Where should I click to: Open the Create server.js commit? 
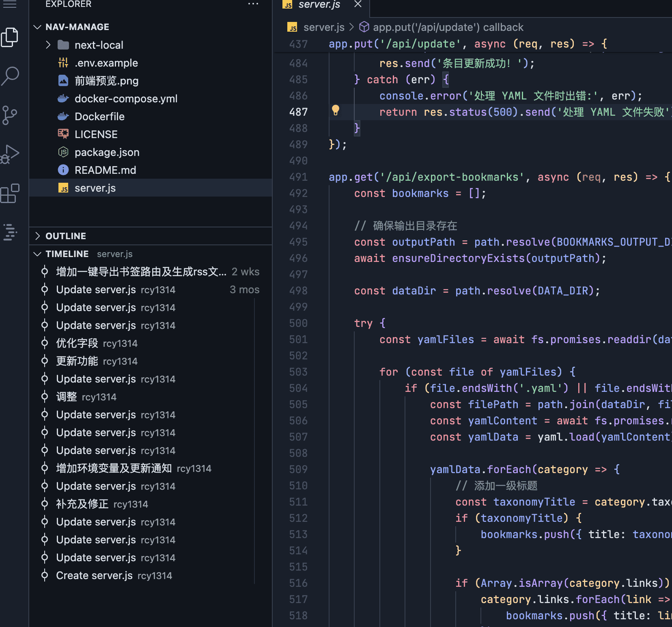[x=151, y=575]
